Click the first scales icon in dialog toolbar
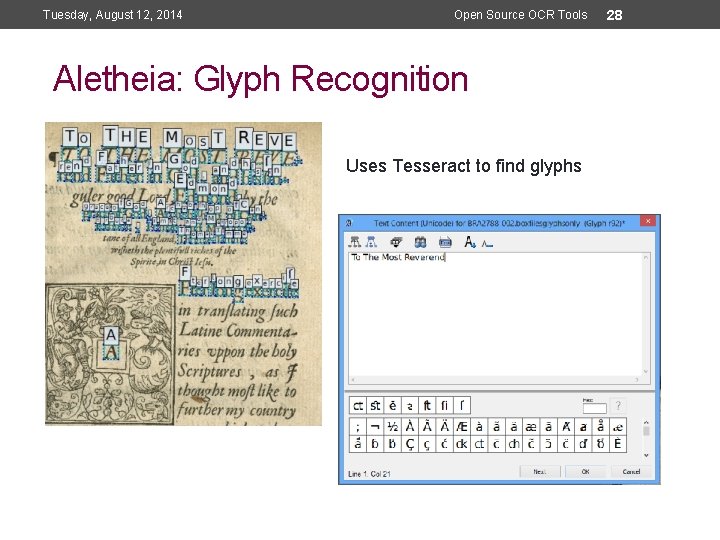 (355, 242)
